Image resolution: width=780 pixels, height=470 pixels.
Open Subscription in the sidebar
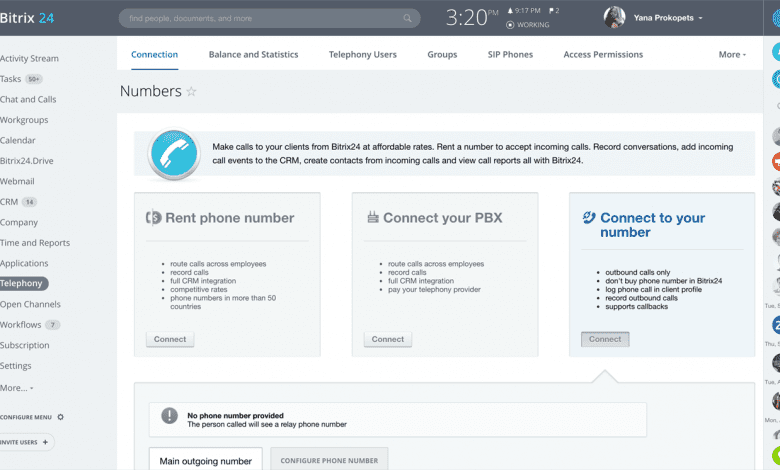(25, 345)
